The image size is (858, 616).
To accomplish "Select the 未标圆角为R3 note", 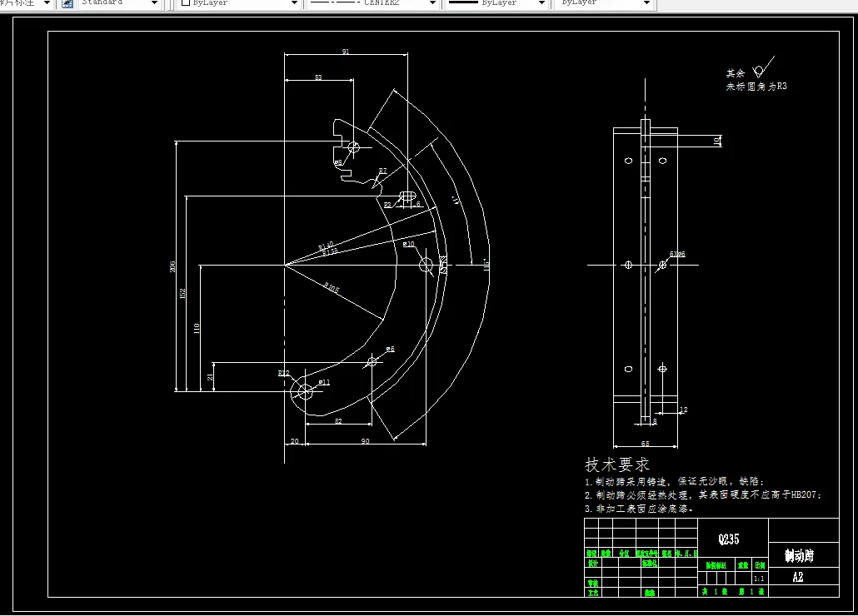I will [756, 87].
